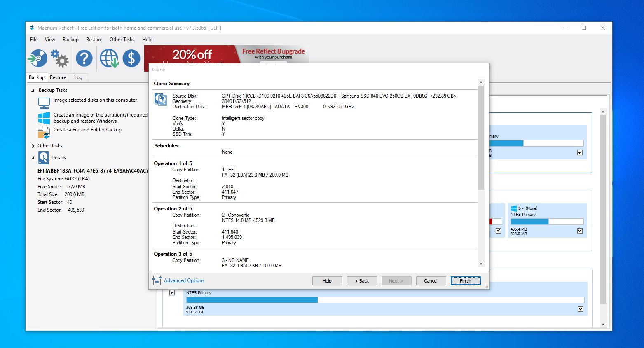
Task: Toggle checkbox of partition 5 (None)
Action: click(580, 231)
